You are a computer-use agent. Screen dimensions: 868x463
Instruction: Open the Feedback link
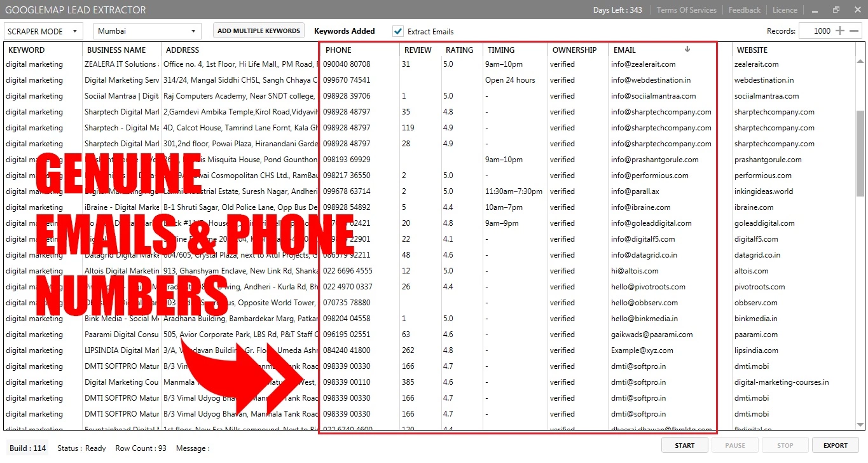[x=744, y=10]
